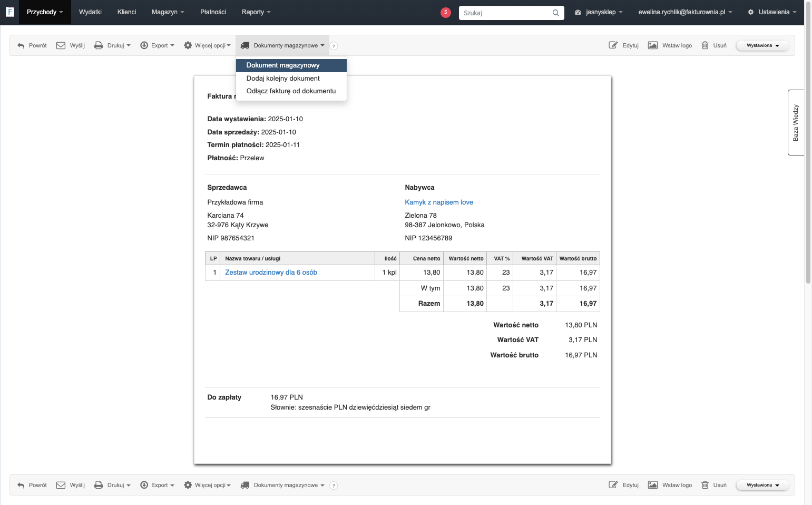Click Usuń in the bottom toolbar
This screenshot has height=505, width=812.
[714, 485]
